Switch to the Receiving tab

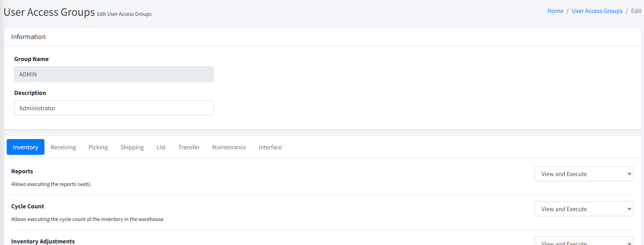point(63,147)
